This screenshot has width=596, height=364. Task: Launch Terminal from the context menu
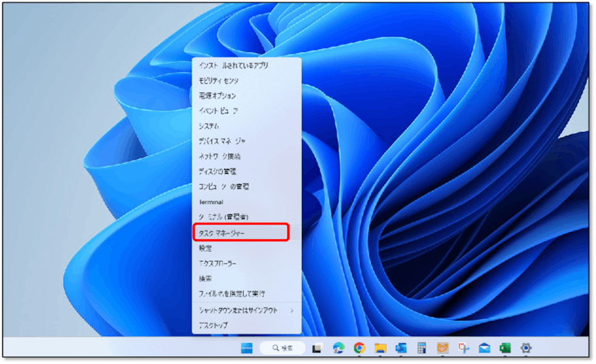point(247,202)
